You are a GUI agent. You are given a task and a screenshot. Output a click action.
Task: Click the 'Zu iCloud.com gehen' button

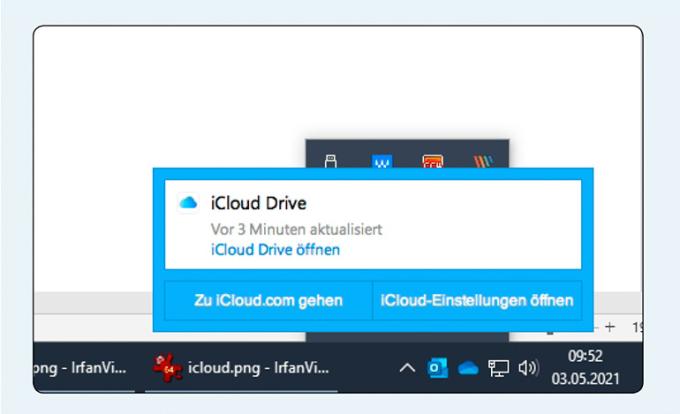(x=268, y=300)
